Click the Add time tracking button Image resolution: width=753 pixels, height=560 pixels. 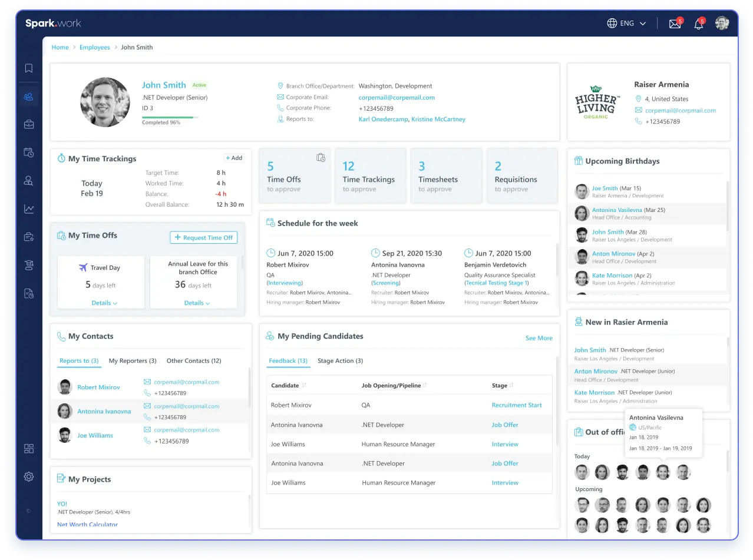coord(235,158)
